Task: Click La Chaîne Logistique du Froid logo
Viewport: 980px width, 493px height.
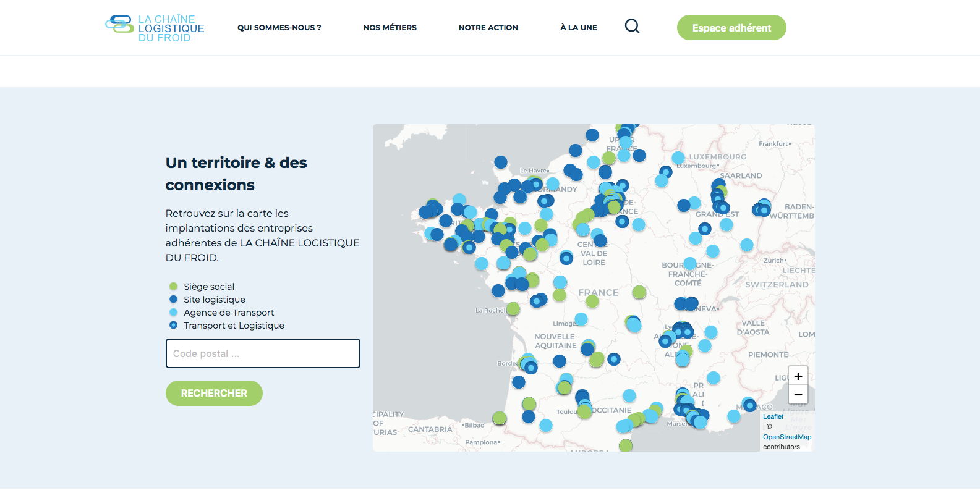Action: click(x=155, y=28)
